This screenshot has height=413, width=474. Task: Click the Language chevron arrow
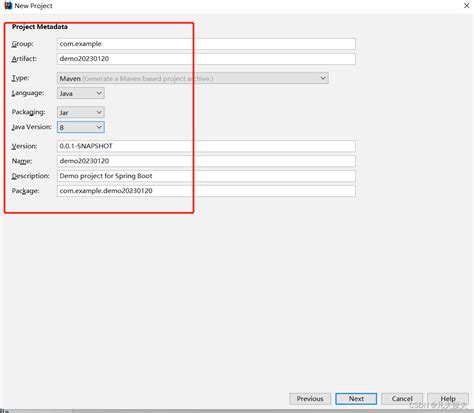(99, 93)
